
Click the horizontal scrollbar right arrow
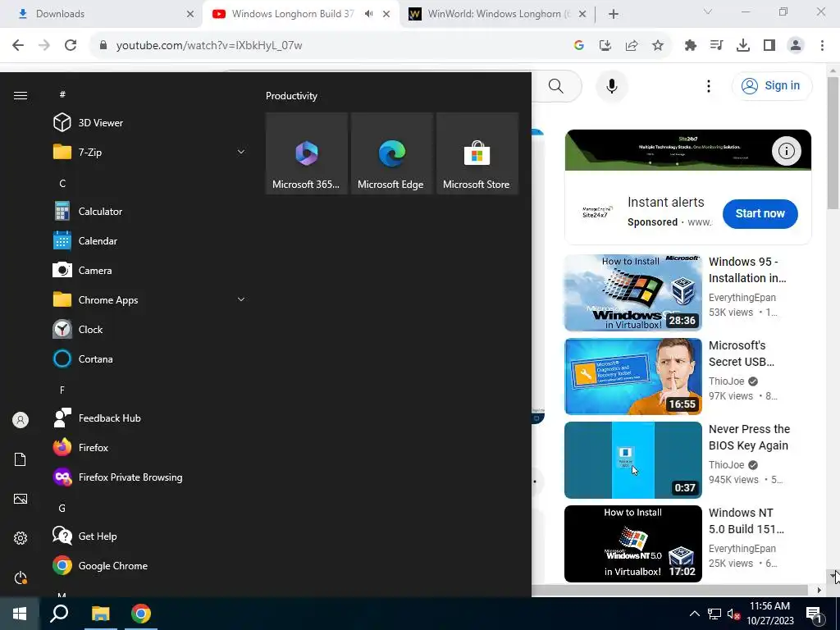coord(819,591)
